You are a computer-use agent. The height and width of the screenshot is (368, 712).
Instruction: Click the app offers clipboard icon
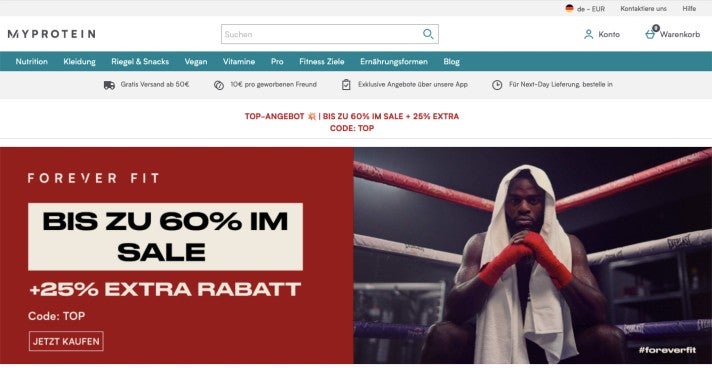(346, 85)
